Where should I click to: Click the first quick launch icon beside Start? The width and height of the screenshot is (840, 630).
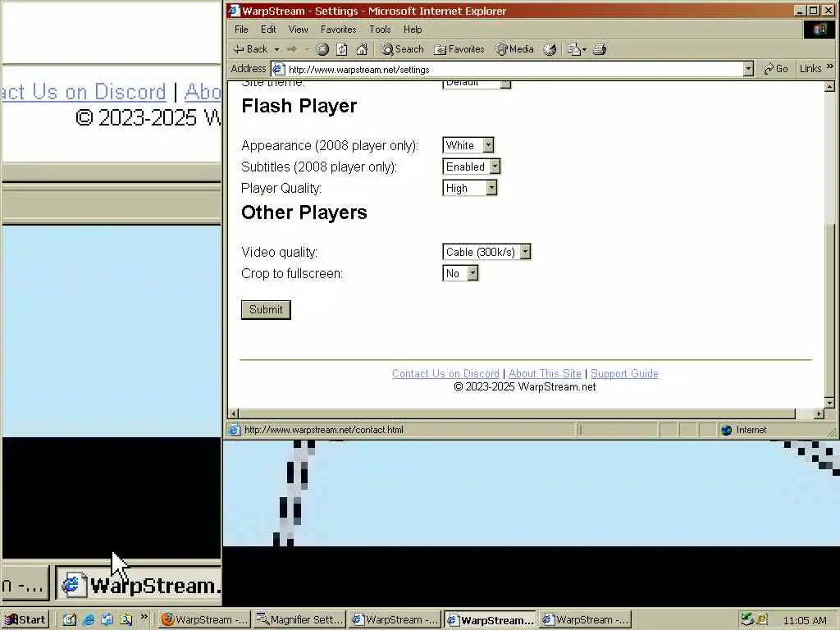click(70, 620)
